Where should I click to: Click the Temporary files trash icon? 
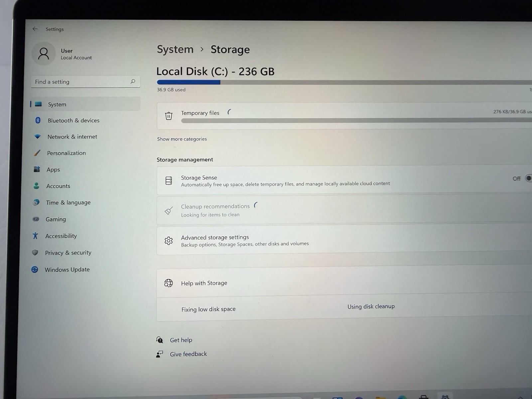169,116
